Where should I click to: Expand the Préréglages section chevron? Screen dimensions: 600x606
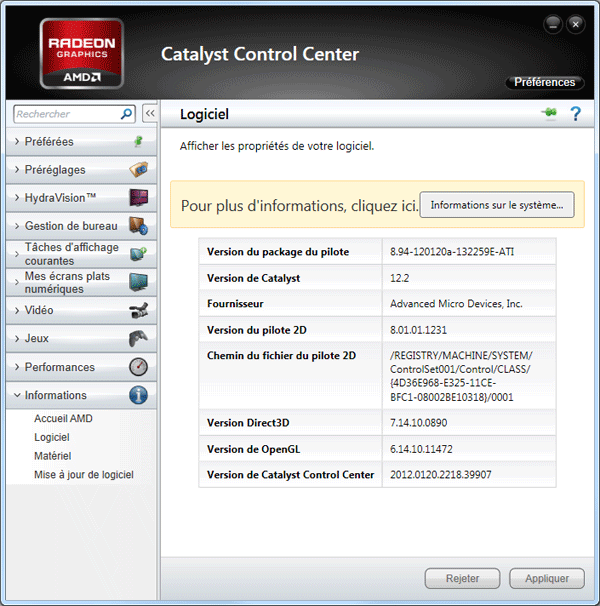click(x=17, y=169)
